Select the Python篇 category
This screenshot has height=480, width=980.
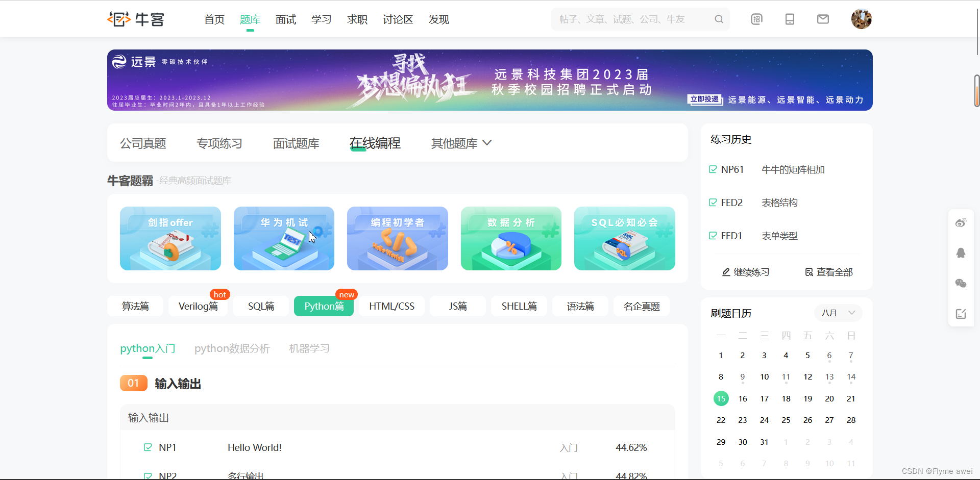click(x=324, y=306)
